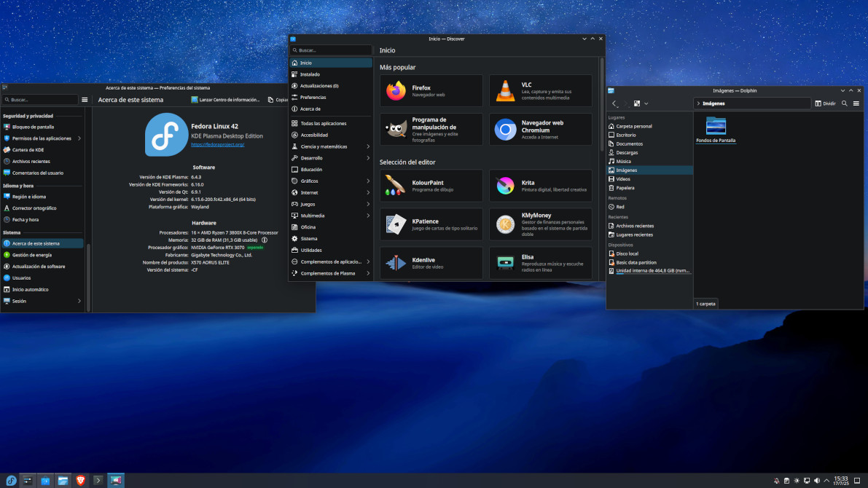Select Oficina category in Discover
This screenshot has width=868, height=488.
pyautogui.click(x=331, y=227)
